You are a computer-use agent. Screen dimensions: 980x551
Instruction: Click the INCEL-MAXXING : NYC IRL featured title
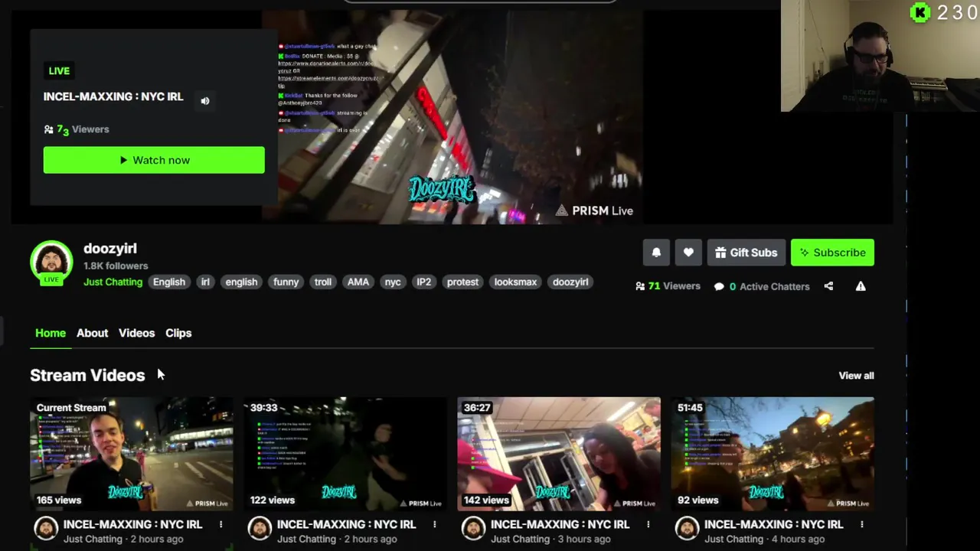point(113,96)
